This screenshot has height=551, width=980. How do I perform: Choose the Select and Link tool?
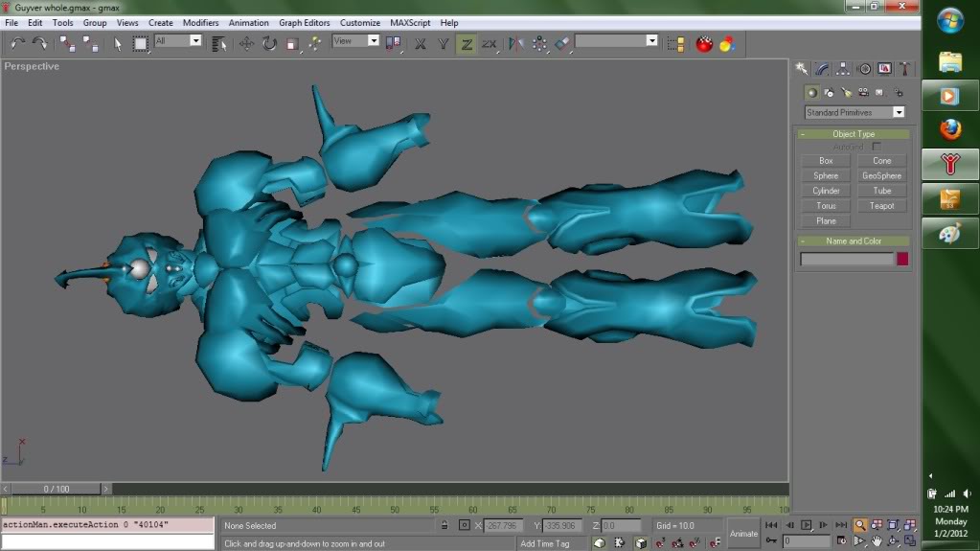pos(67,44)
